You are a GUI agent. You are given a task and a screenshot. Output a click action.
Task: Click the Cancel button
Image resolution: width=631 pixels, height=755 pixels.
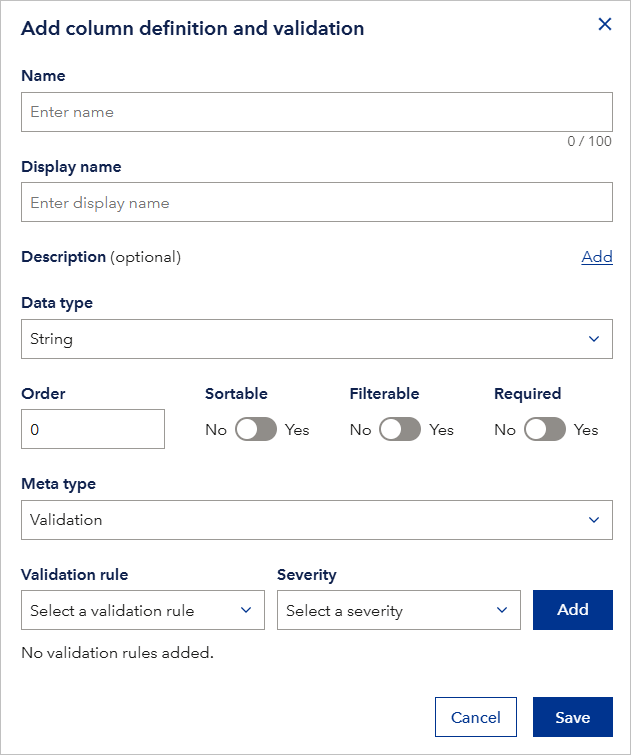point(476,717)
